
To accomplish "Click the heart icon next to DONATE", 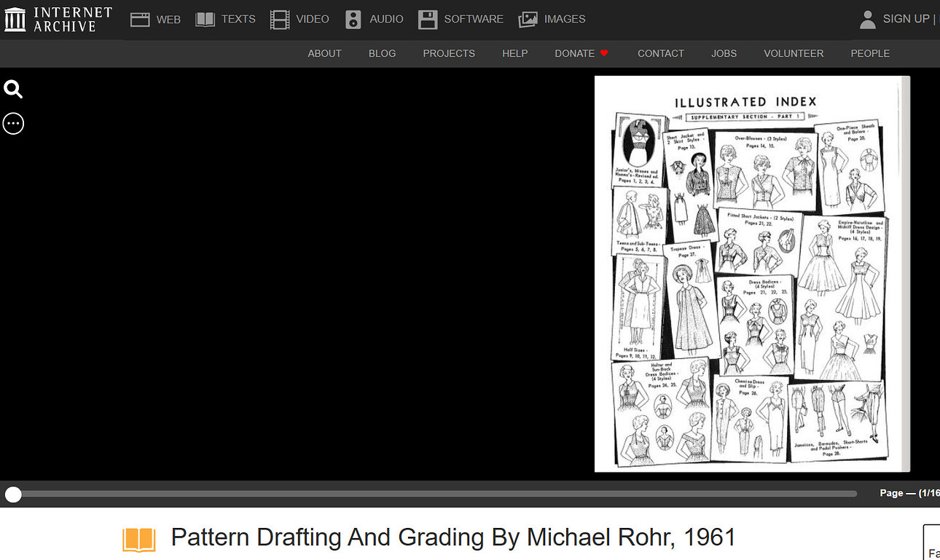I will (x=605, y=53).
